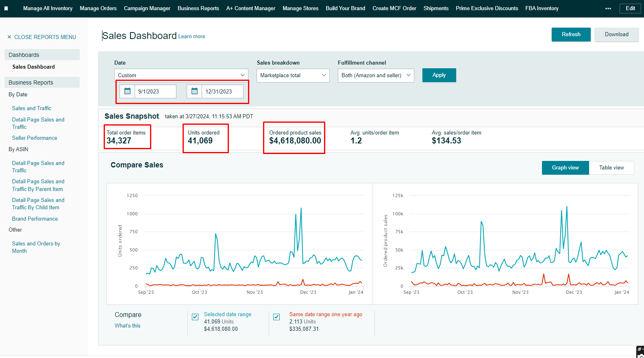
Task: Open Manage All Inventory menu
Action: click(48, 9)
